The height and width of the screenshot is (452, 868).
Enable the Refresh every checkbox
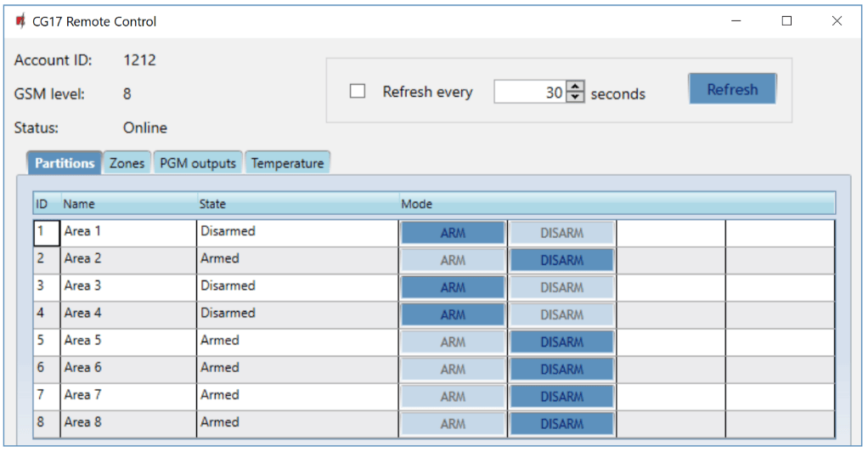click(358, 92)
